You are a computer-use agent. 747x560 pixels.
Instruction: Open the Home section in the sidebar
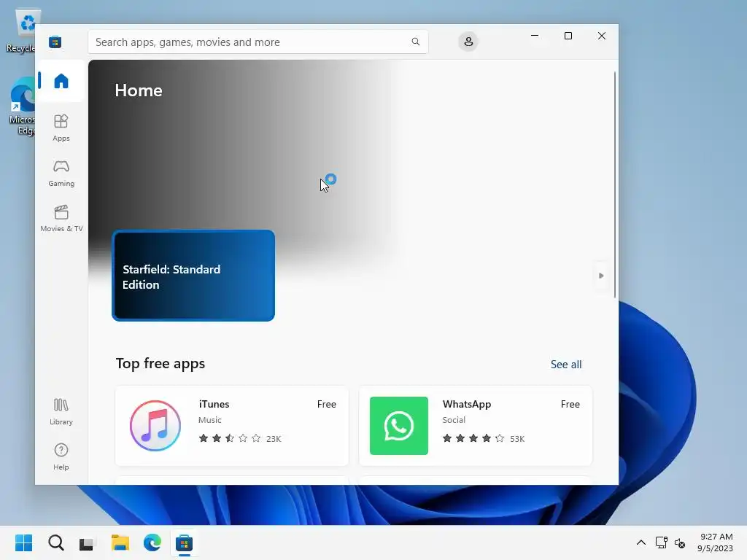[61, 81]
